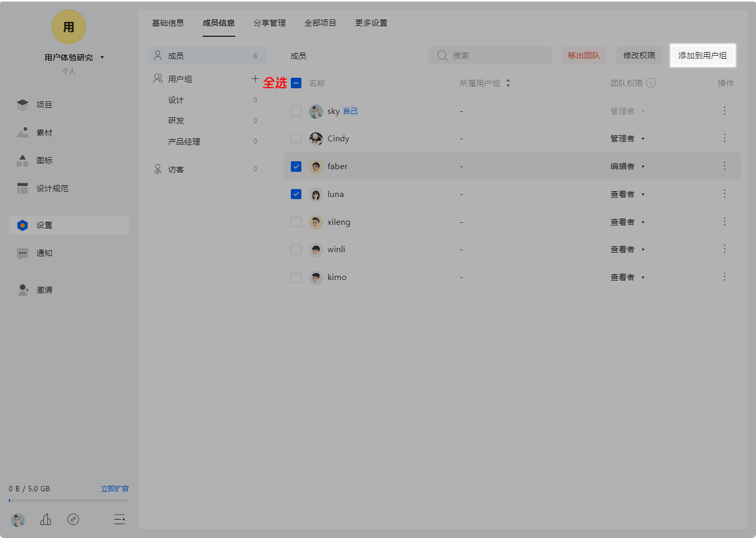Click faber's avatar picture
The image size is (756, 538).
point(316,167)
